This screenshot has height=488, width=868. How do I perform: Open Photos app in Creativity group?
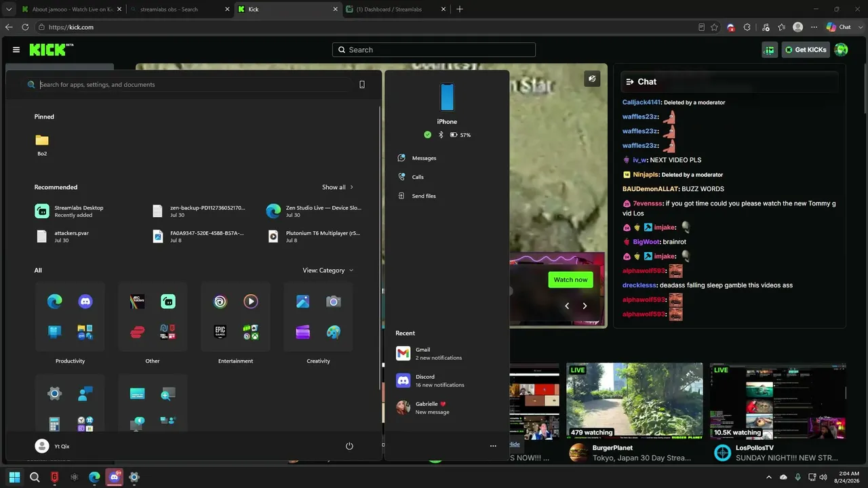pos(303,302)
